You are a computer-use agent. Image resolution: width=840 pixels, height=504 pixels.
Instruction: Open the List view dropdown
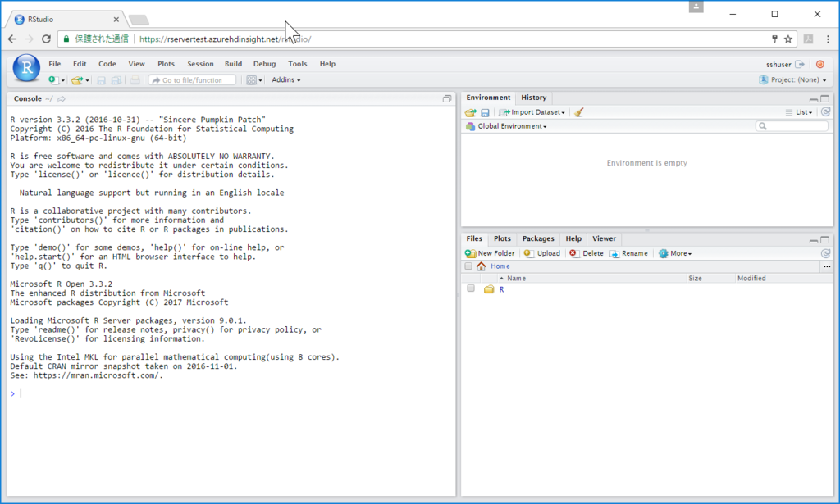(799, 112)
